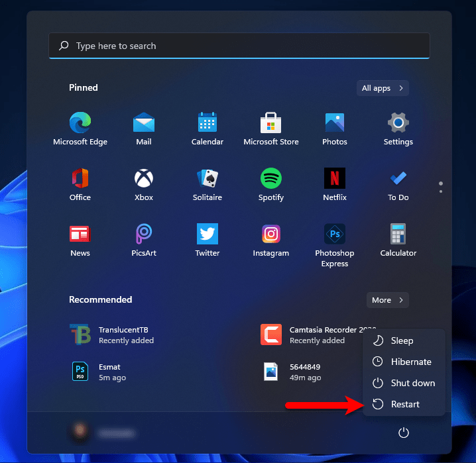Expand the All apps list
The width and height of the screenshot is (476, 463).
click(383, 88)
